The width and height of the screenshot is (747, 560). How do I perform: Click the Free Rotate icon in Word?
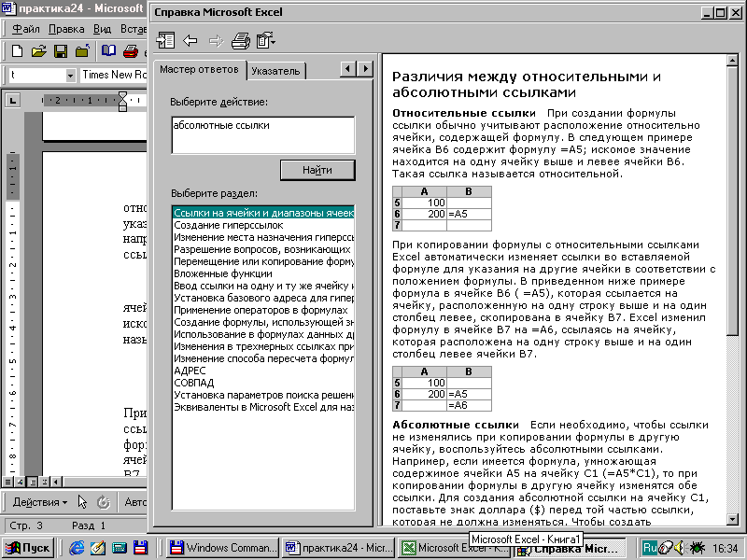pos(103,502)
